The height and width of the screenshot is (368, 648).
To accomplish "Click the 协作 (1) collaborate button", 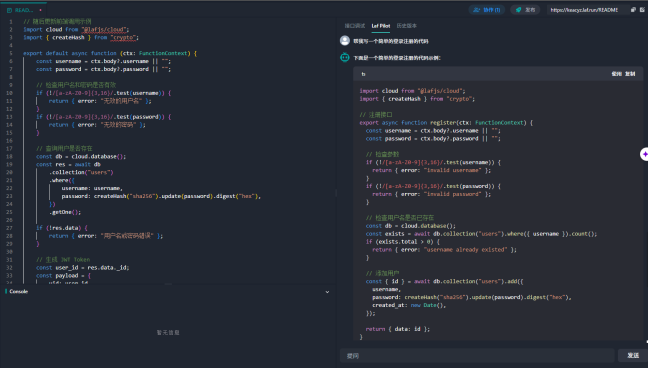I will (487, 10).
